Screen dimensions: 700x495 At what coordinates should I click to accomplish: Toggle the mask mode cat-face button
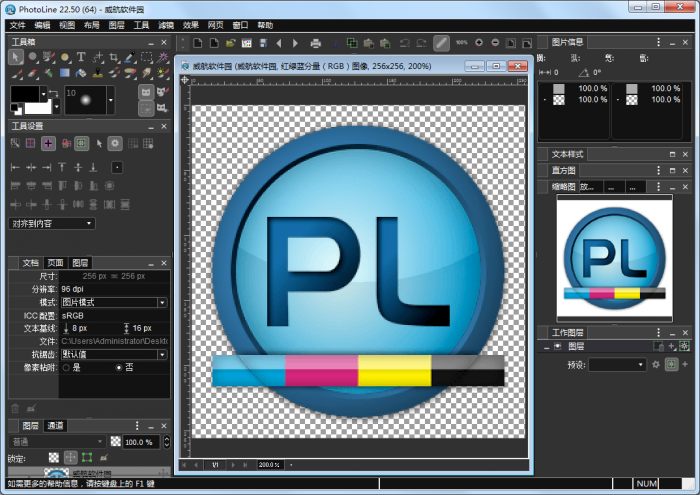146,92
